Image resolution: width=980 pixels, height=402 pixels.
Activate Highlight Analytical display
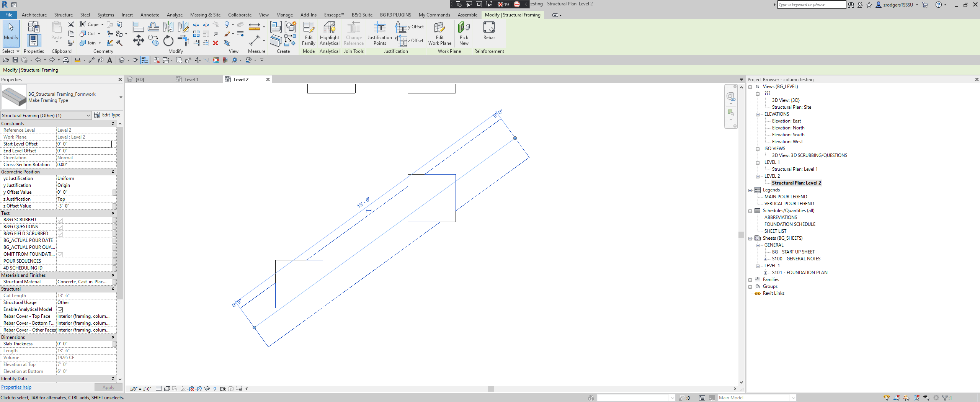tap(329, 34)
